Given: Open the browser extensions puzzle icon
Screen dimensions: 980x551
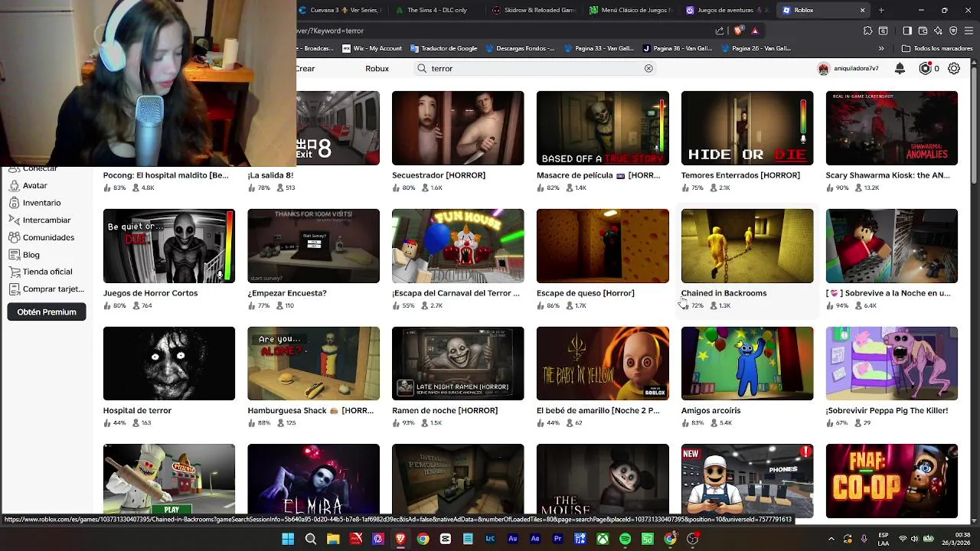Looking at the screenshot, I should coord(867,31).
